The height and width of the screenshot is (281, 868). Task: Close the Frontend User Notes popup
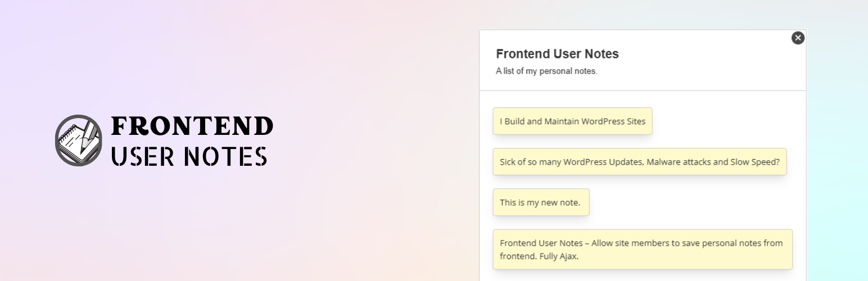click(798, 38)
